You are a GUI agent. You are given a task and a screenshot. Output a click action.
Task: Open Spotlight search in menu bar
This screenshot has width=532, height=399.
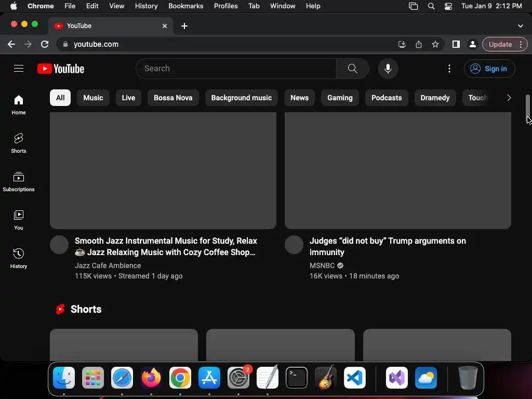point(431,6)
